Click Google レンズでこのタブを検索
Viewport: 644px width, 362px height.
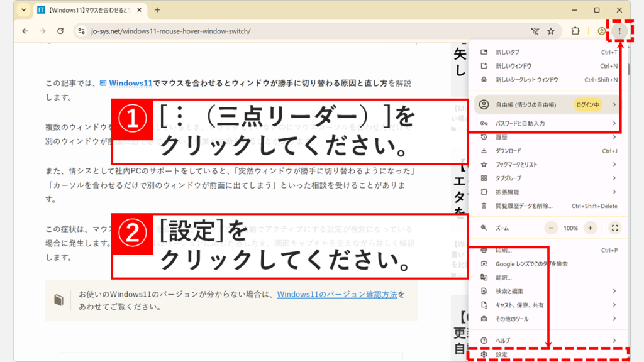click(549, 264)
